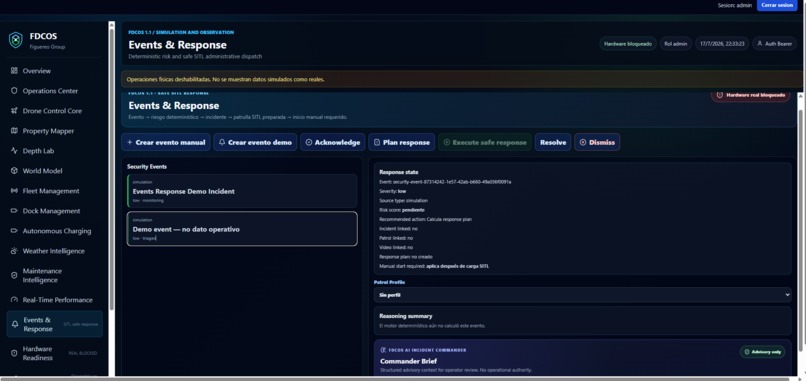
Task: Click the Reasoning summary heading
Action: [x=406, y=316]
